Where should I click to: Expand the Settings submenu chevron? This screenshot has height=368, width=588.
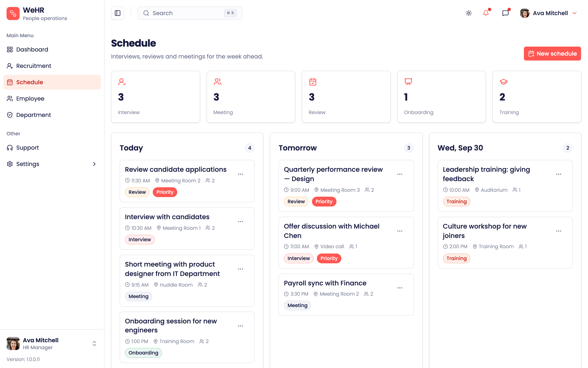(94, 164)
